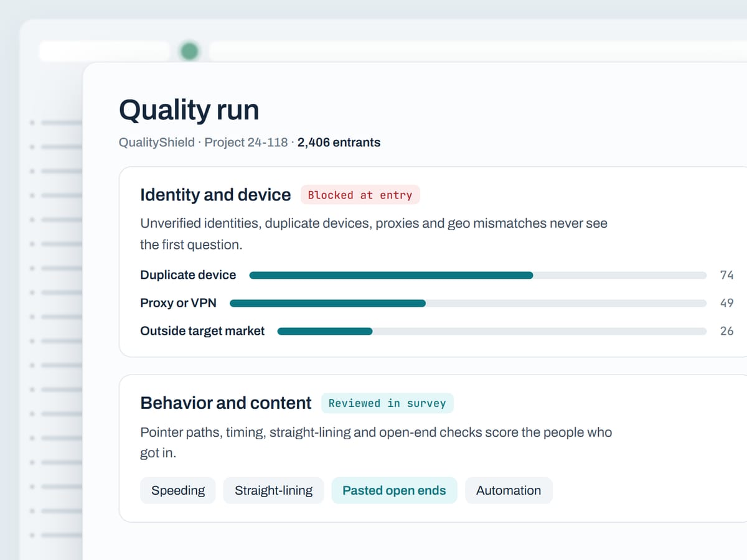
Task: Click the Proxy or VPN progress bar
Action: tap(468, 303)
